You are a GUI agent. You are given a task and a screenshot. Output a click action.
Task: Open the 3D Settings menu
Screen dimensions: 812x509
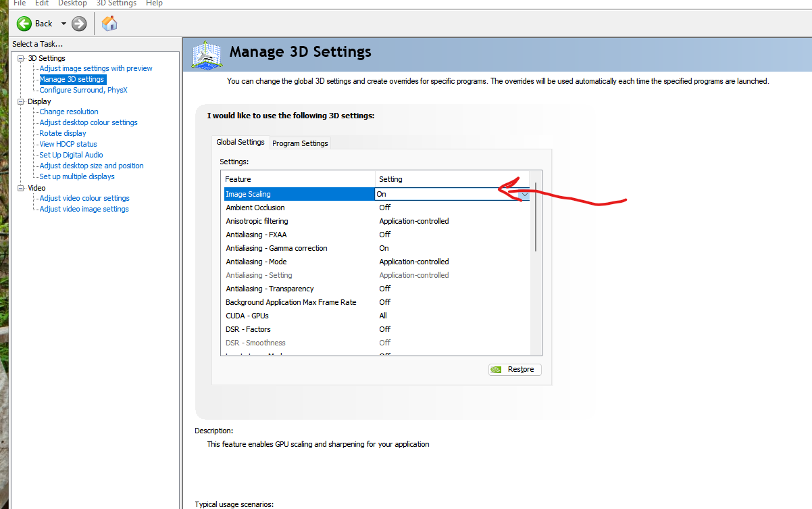click(x=116, y=3)
